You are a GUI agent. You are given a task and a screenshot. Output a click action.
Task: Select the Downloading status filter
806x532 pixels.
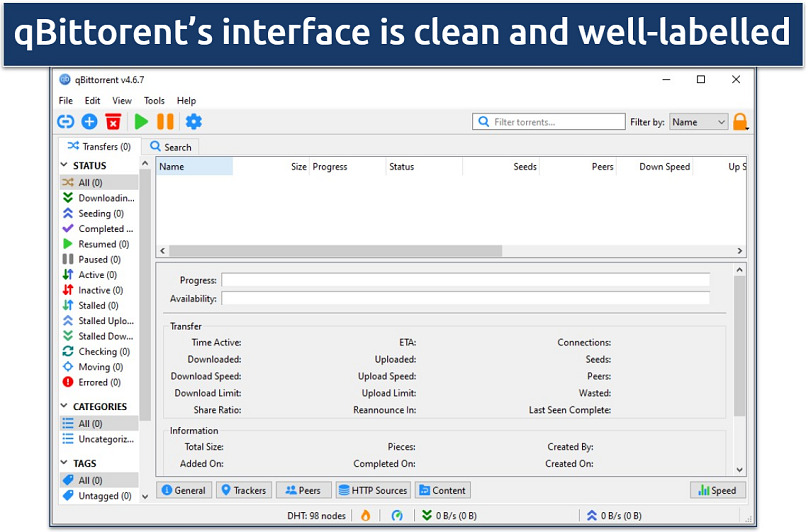coord(99,198)
